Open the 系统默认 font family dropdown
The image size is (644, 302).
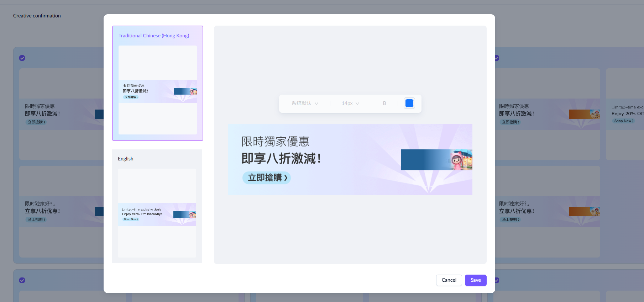coord(305,103)
